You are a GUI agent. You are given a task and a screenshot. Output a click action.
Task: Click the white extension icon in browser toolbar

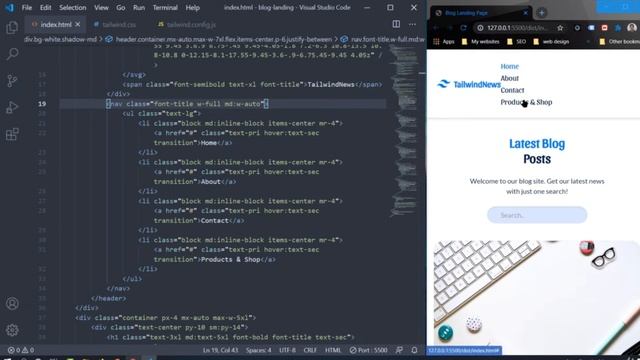[x=591, y=28]
